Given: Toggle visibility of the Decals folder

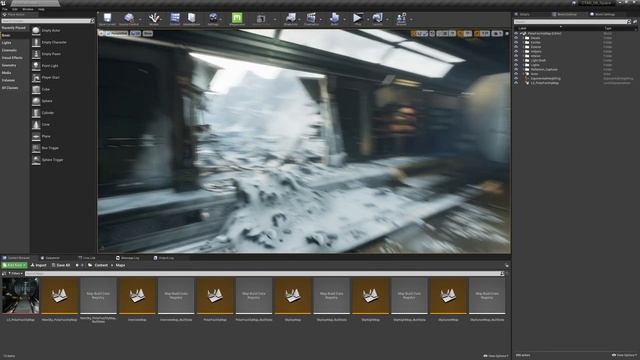Looking at the screenshot, I should (516, 38).
